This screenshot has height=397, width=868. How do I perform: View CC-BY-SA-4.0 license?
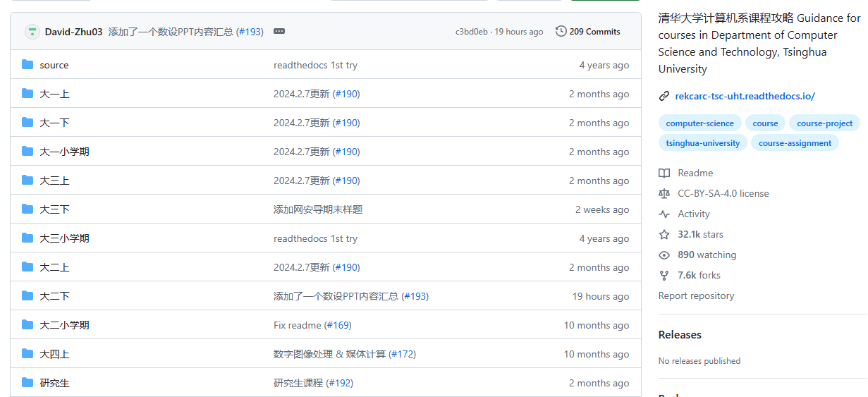(723, 193)
